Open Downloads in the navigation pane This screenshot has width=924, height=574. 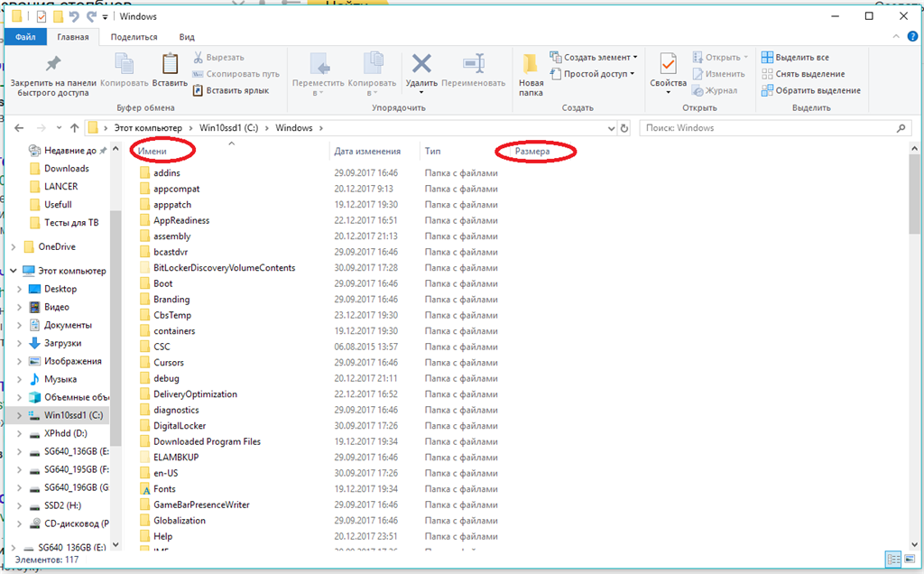[67, 169]
